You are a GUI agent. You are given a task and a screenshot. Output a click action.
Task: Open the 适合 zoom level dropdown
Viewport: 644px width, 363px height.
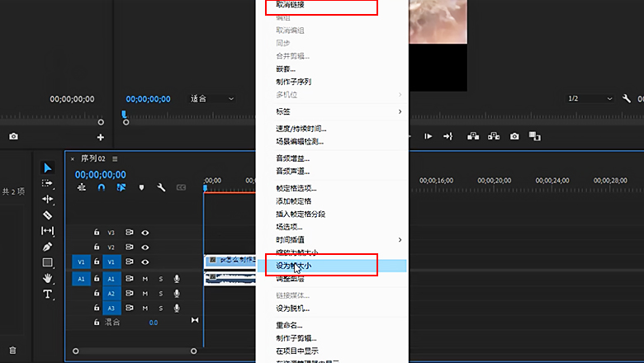[x=212, y=98]
